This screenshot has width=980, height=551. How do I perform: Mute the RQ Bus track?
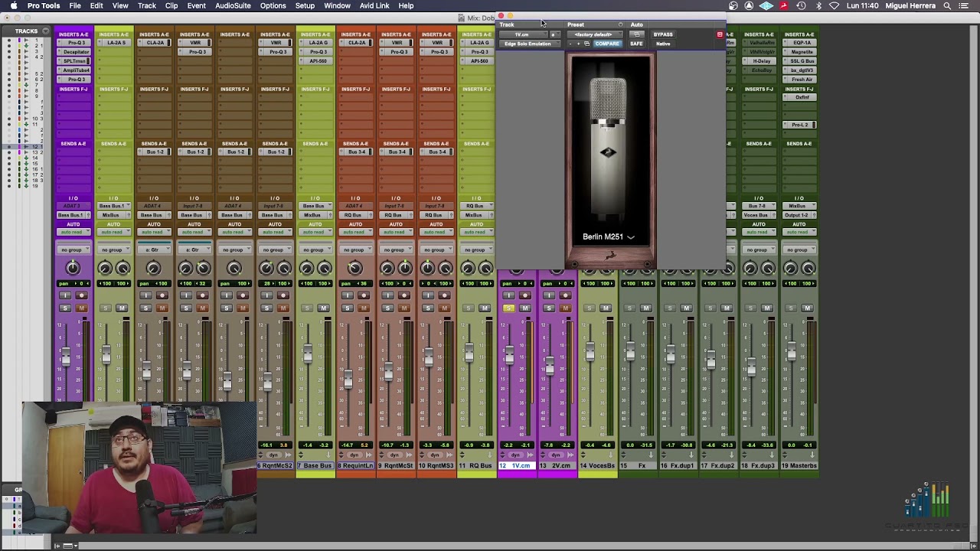484,308
